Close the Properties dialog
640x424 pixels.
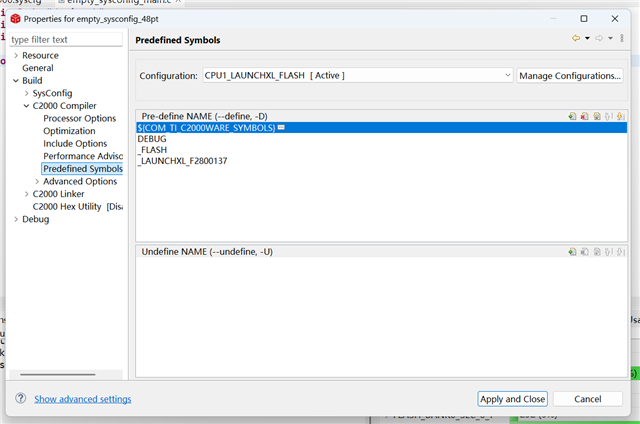coord(615,19)
